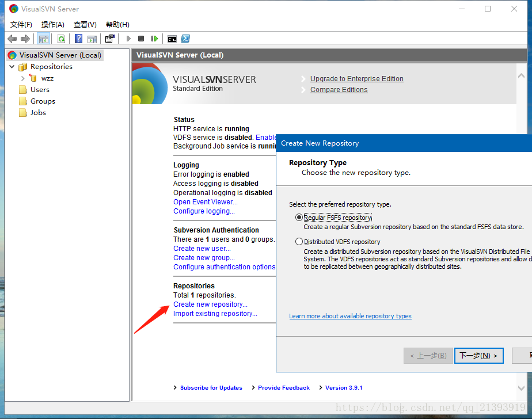Toggle the show/hide console tree icon
Screen dimensions: 532x419
click(x=43, y=39)
